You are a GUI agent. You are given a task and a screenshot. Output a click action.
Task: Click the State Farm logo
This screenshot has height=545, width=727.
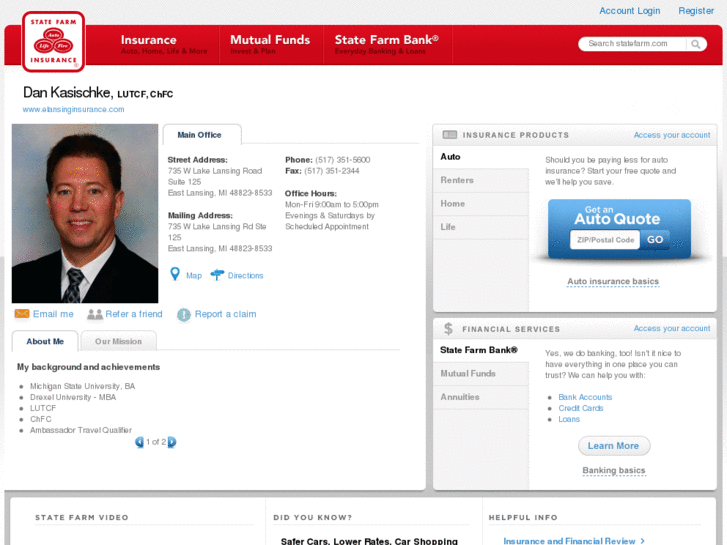(x=53, y=42)
